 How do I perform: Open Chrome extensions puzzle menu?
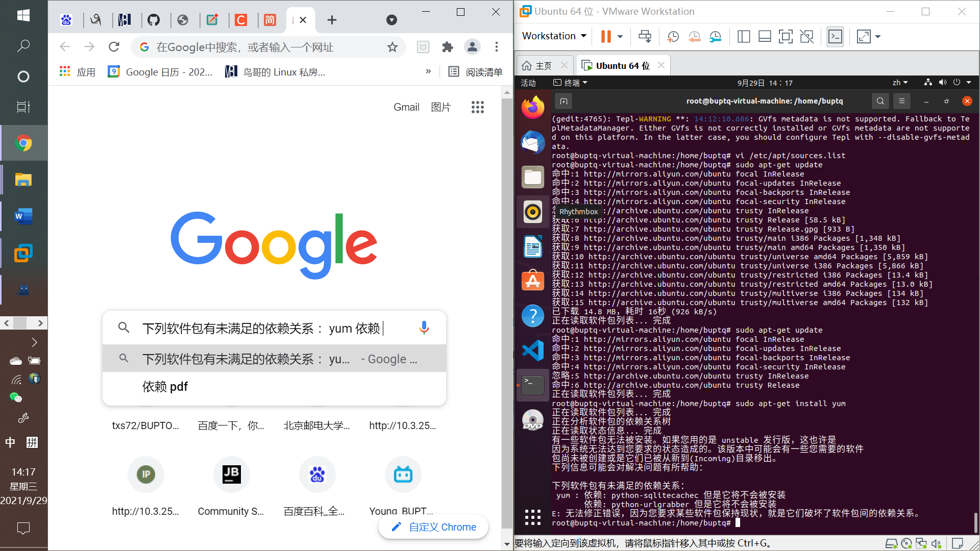click(448, 47)
